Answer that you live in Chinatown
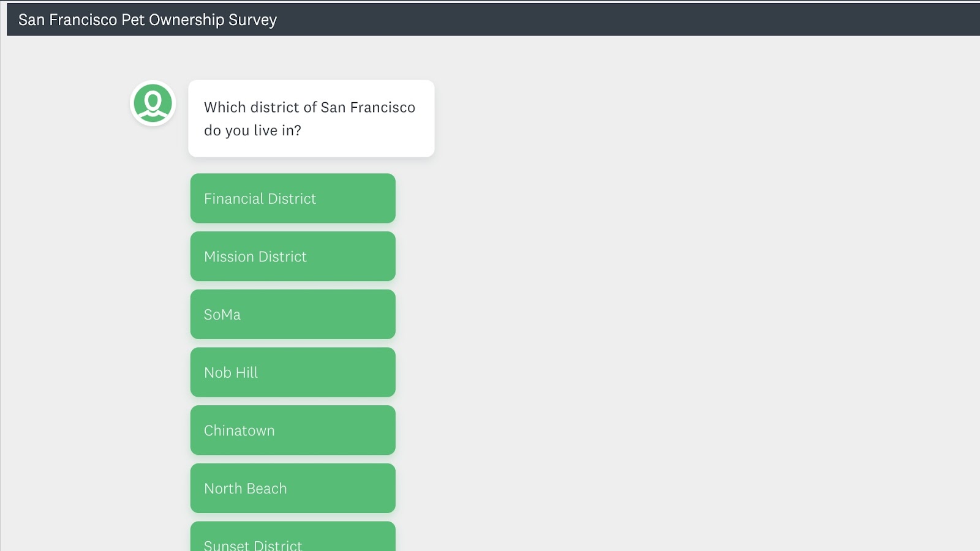The image size is (980, 551). coord(293,430)
